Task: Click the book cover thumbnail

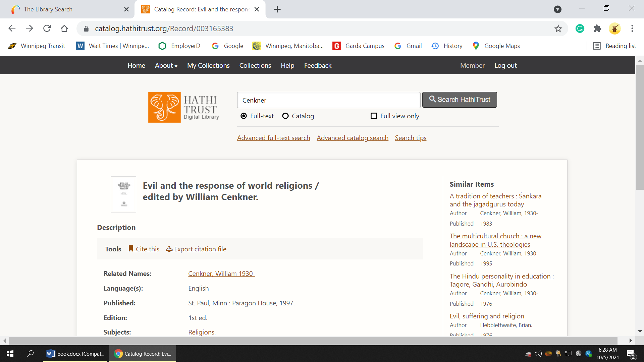Action: [x=123, y=194]
